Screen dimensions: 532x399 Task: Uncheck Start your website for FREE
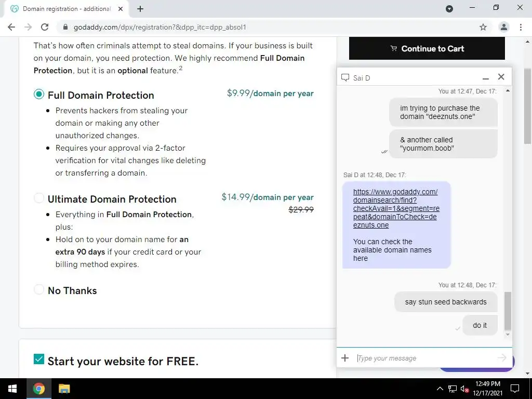(39, 359)
